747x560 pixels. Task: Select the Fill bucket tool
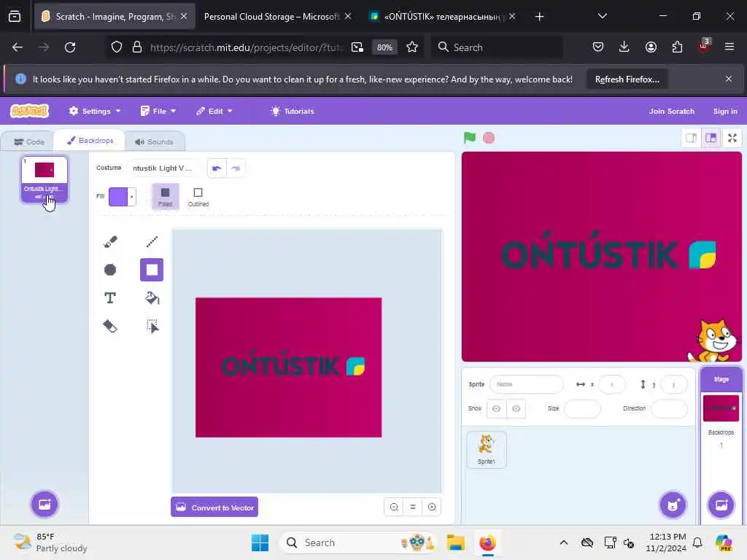pyautogui.click(x=152, y=298)
